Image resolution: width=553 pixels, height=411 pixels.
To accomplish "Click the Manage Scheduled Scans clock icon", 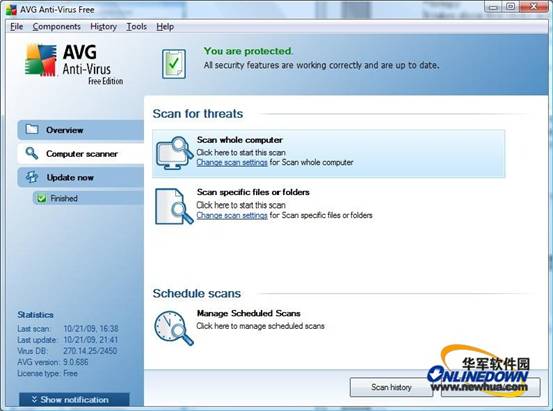I will (174, 328).
